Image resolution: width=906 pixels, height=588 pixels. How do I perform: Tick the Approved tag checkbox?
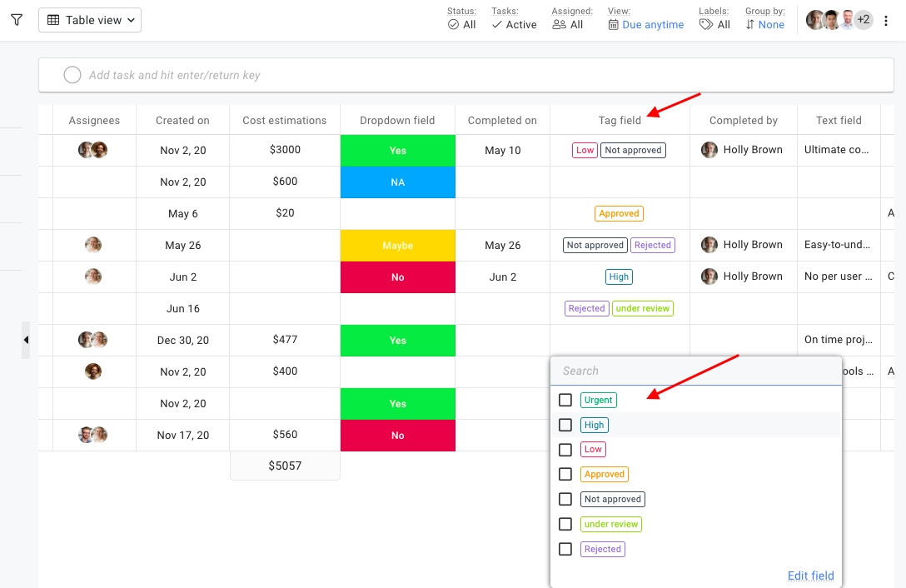565,475
